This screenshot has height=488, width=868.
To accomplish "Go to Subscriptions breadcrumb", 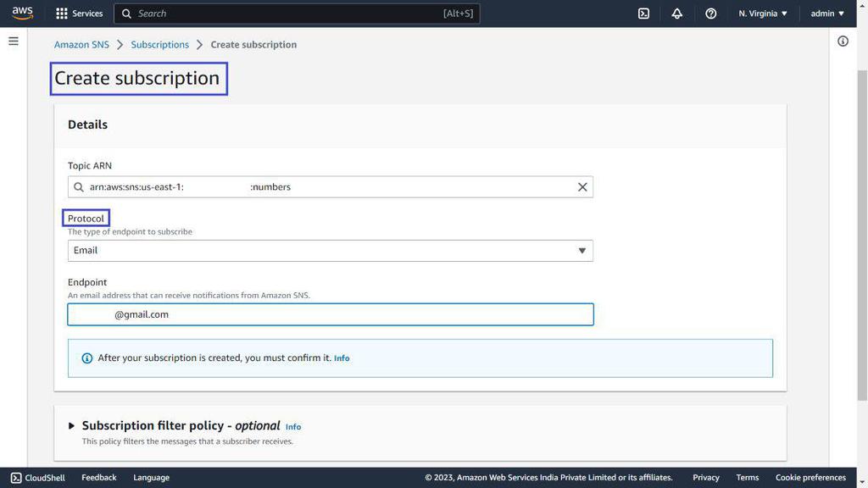I will click(x=159, y=44).
